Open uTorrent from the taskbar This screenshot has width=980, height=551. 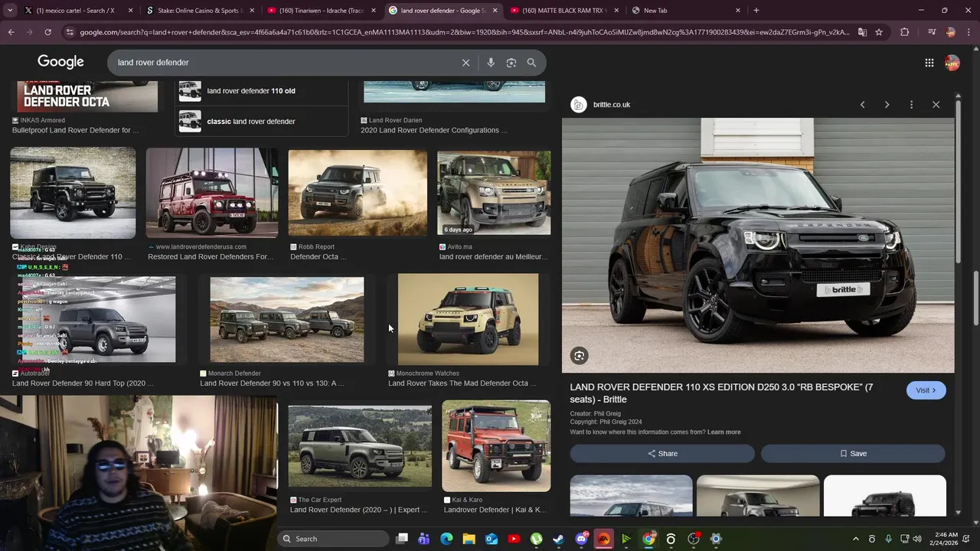(x=536, y=539)
